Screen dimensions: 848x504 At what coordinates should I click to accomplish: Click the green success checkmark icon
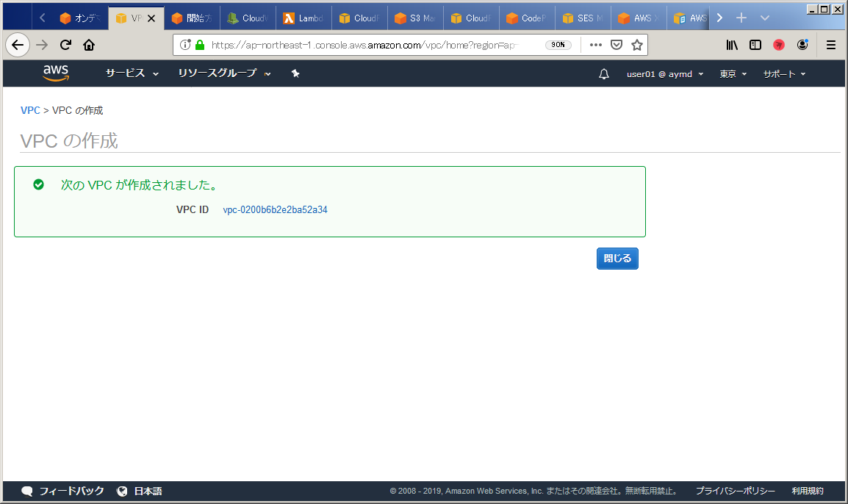(38, 185)
